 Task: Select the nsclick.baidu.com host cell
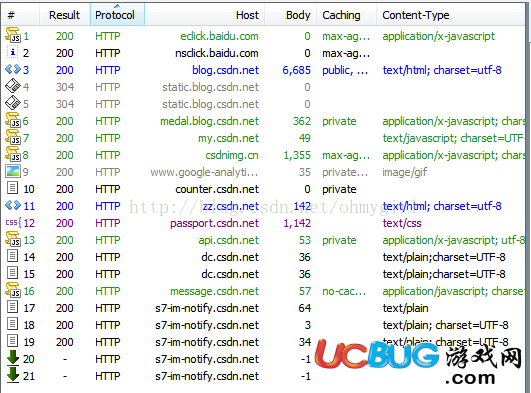tap(217, 53)
